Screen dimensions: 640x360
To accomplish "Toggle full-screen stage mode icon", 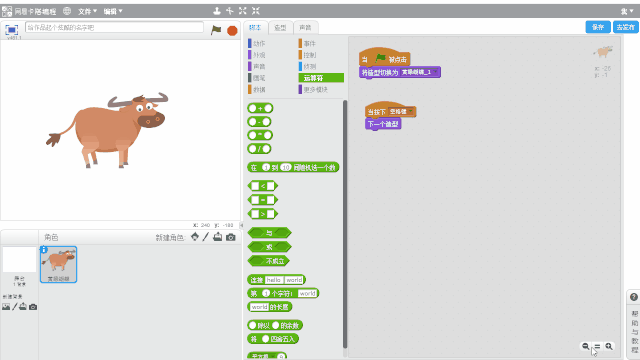I will coord(11,30).
